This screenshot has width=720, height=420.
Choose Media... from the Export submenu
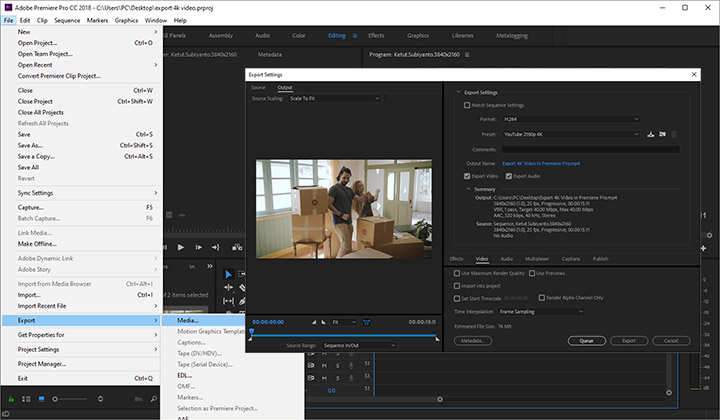188,320
